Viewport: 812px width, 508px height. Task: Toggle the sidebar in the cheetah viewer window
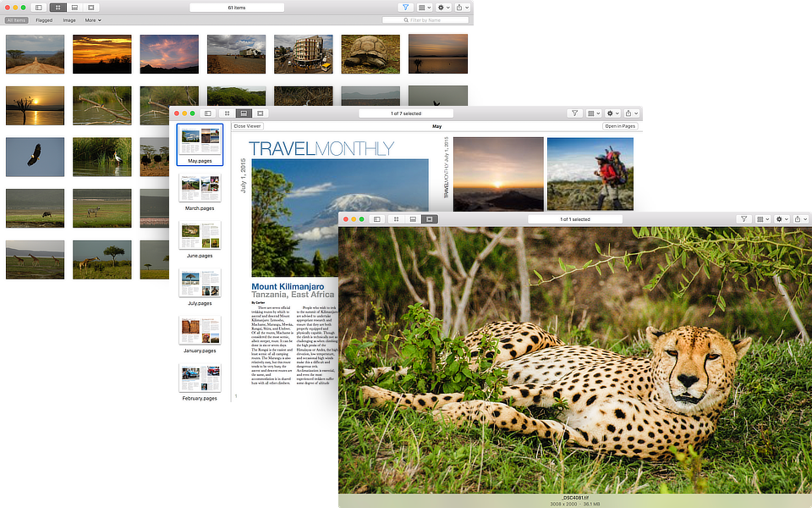[x=376, y=218]
